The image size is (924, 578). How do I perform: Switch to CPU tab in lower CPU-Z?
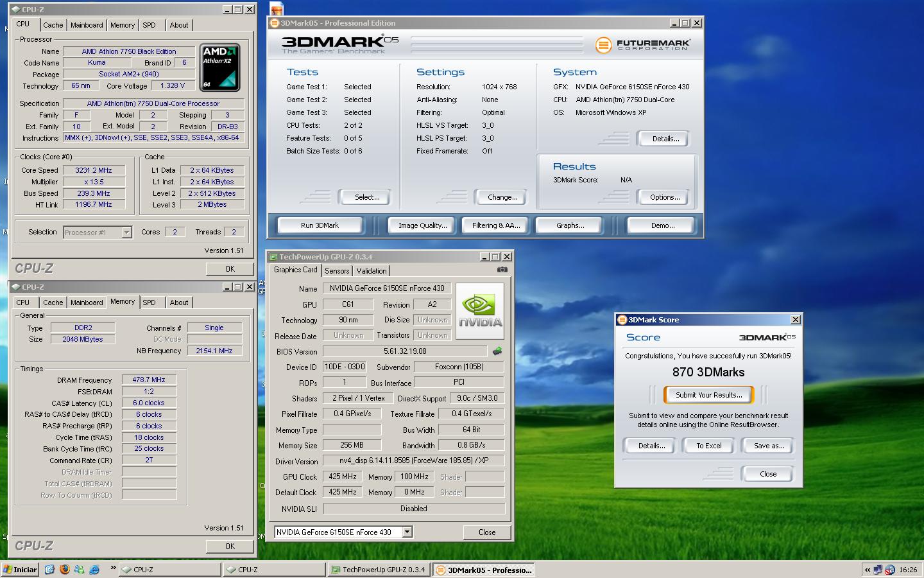pyautogui.click(x=23, y=302)
